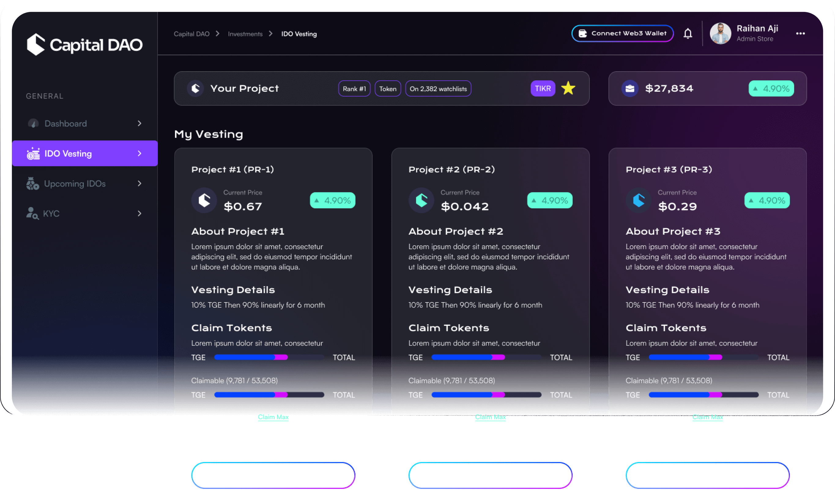
Task: Expand the IDO Vesting chevron
Action: [139, 154]
